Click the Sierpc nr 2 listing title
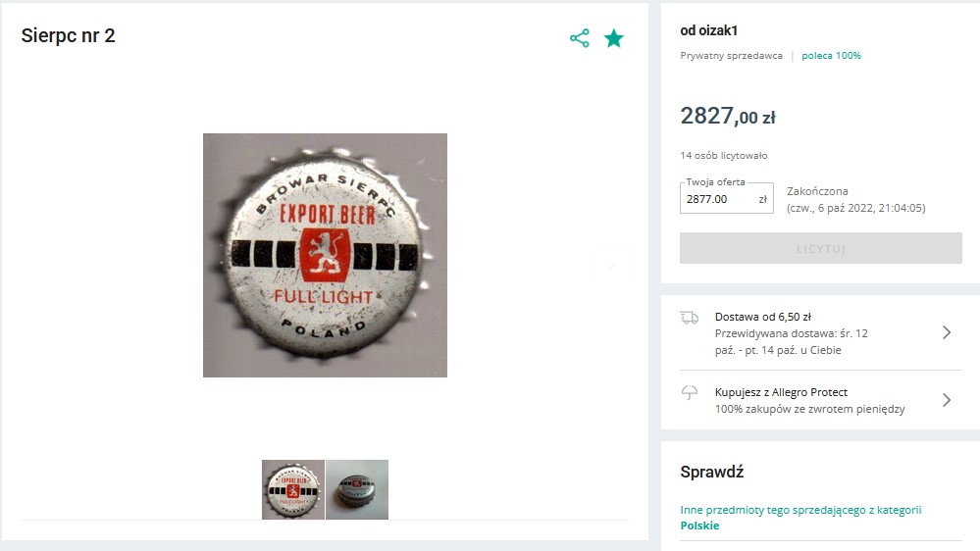The width and height of the screenshot is (980, 551). pyautogui.click(x=68, y=35)
